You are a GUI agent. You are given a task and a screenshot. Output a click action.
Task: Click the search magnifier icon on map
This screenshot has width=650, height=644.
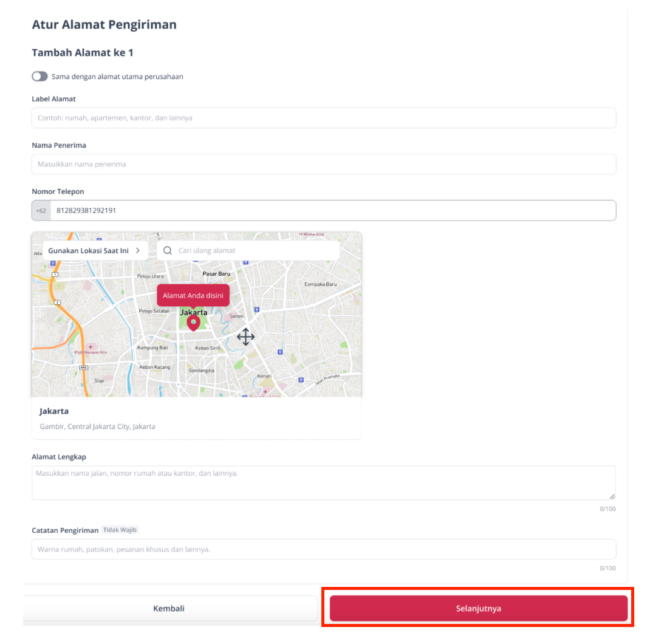point(168,250)
